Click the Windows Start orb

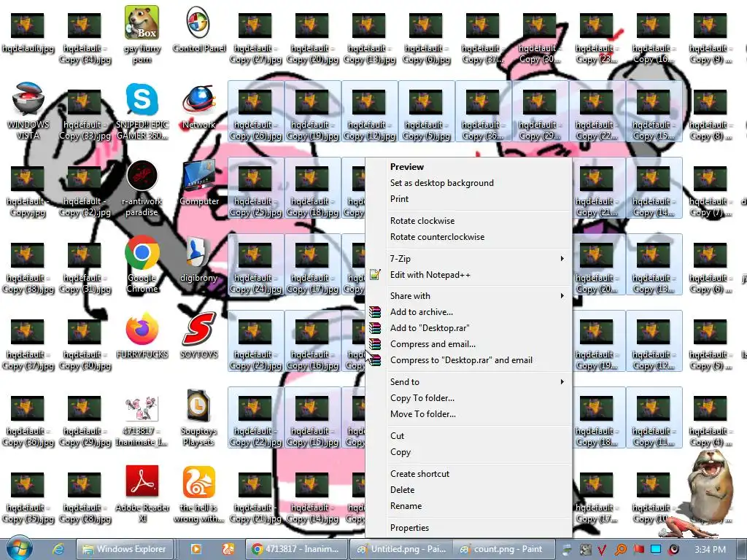pyautogui.click(x=19, y=548)
